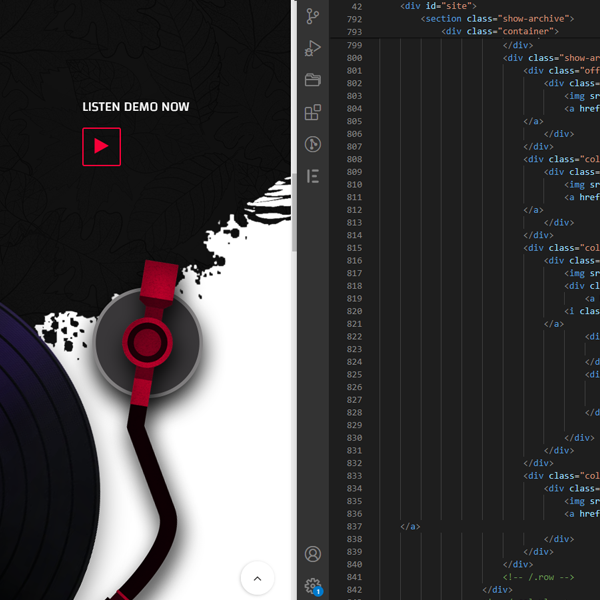Image resolution: width=600 pixels, height=600 pixels.
Task: Place cursor on closing </a> tag at line 837
Action: [409, 527]
